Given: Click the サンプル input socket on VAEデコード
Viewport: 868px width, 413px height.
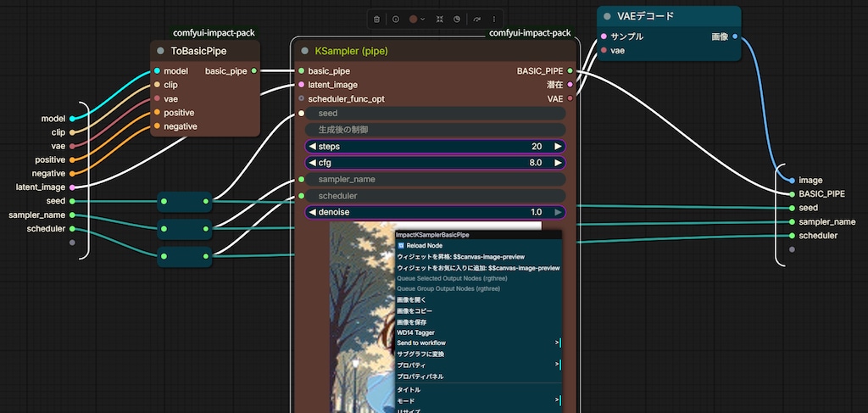Looking at the screenshot, I should 604,36.
